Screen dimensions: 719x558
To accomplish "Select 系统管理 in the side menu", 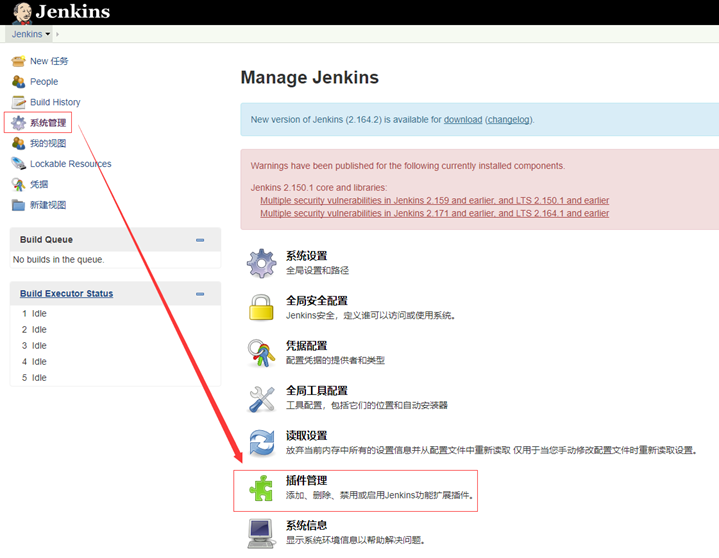I will [x=48, y=123].
